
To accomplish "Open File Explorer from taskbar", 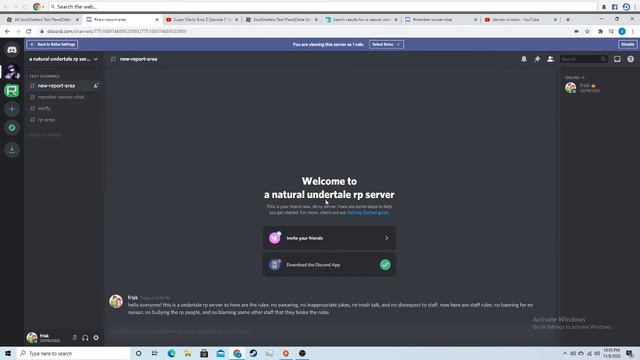I will pos(188,353).
